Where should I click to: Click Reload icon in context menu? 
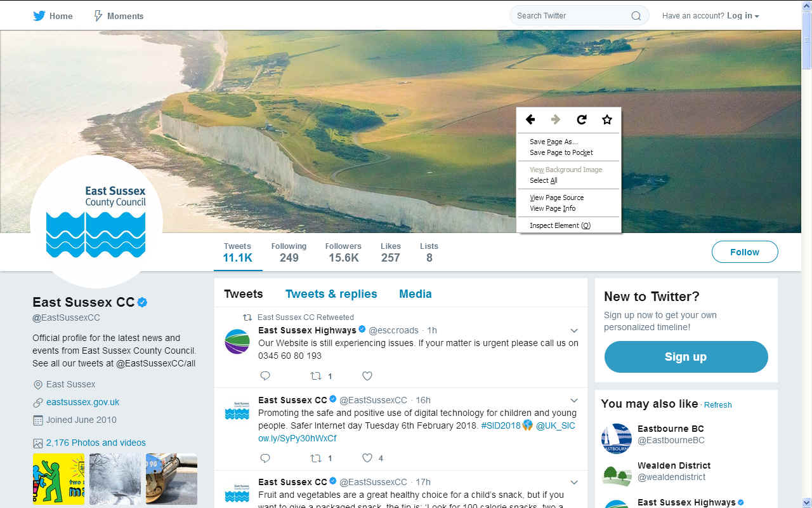tap(581, 119)
